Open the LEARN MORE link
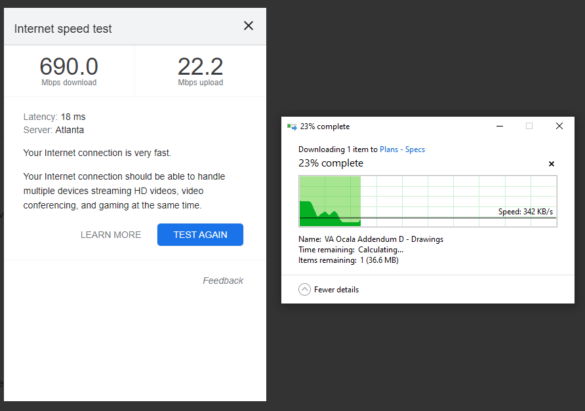 point(111,235)
